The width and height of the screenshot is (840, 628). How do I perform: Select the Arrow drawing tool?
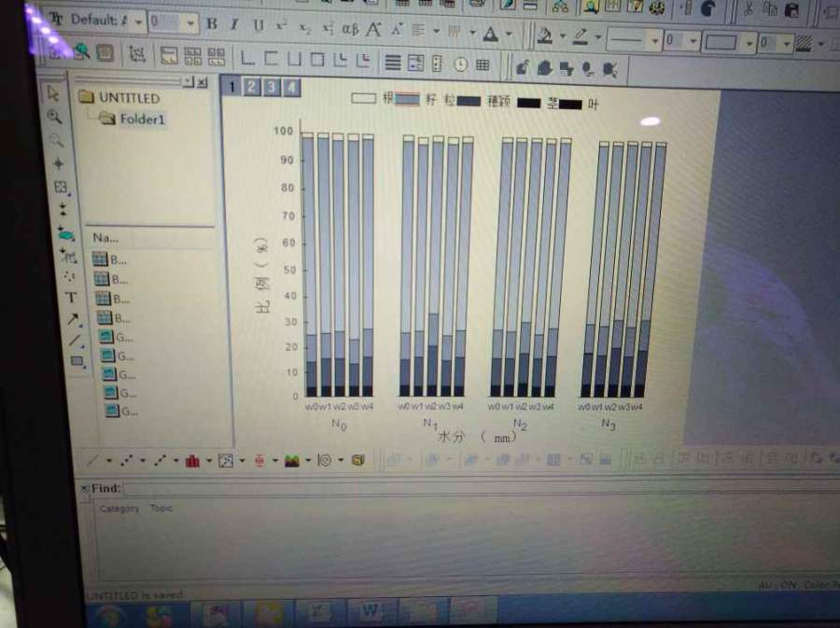[74, 320]
